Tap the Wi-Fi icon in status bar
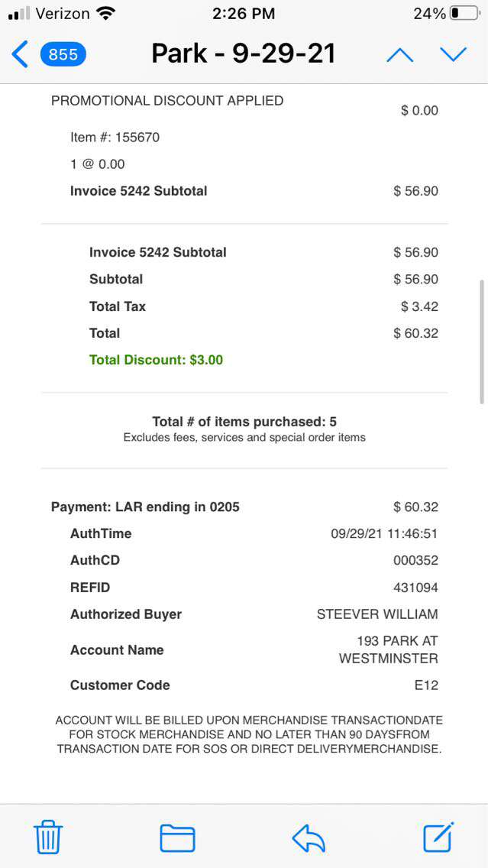The height and width of the screenshot is (868, 488). [106, 14]
